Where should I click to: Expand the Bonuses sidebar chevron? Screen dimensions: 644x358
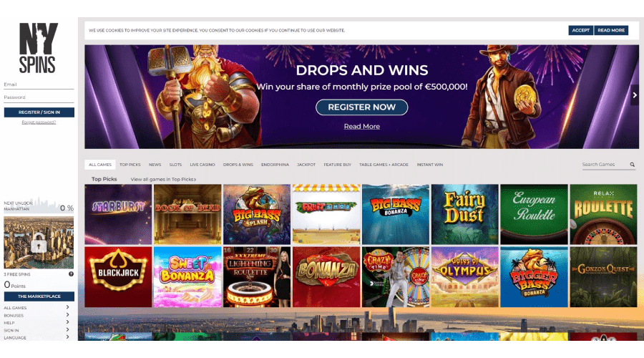click(67, 315)
